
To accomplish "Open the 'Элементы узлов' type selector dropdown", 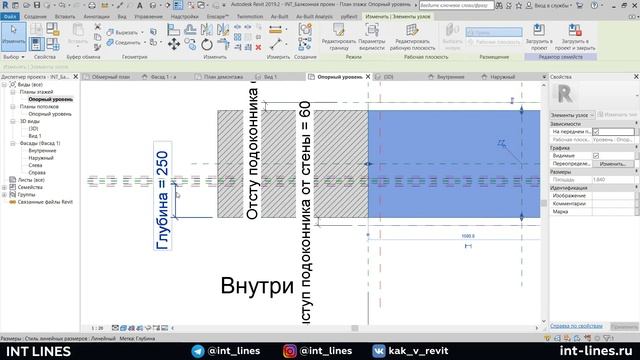I will click(x=572, y=115).
